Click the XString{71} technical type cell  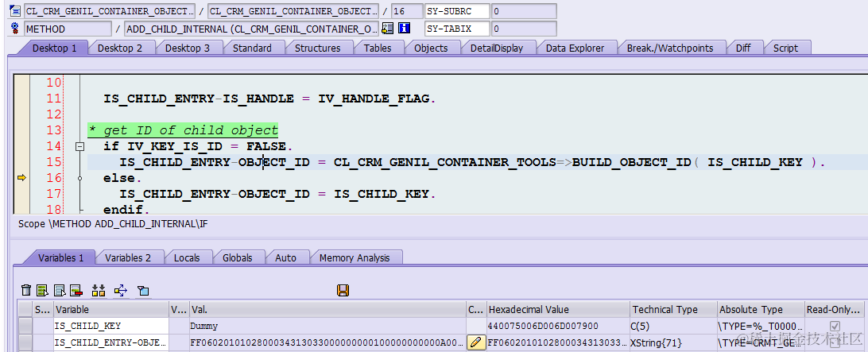pos(673,342)
